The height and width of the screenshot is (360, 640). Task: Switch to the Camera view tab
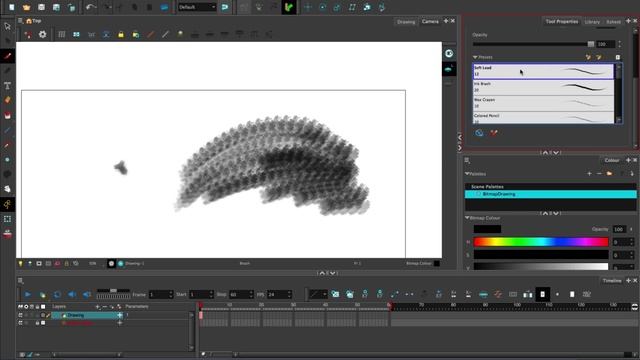click(x=430, y=22)
